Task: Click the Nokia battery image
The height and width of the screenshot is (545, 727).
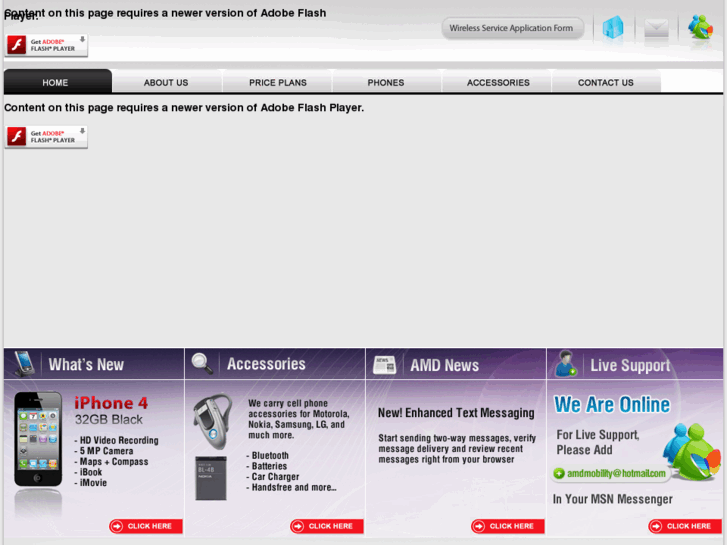Action: pos(211,478)
